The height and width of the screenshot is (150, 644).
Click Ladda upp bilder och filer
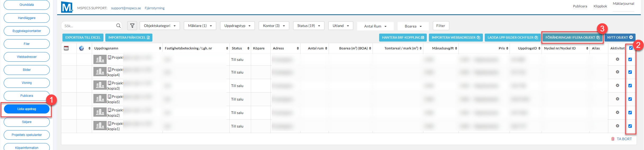[x=513, y=38]
